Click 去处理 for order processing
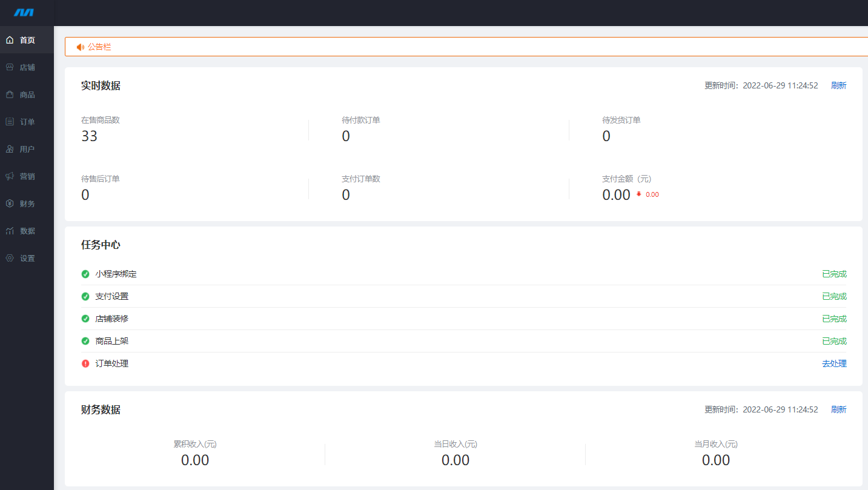 (x=834, y=363)
